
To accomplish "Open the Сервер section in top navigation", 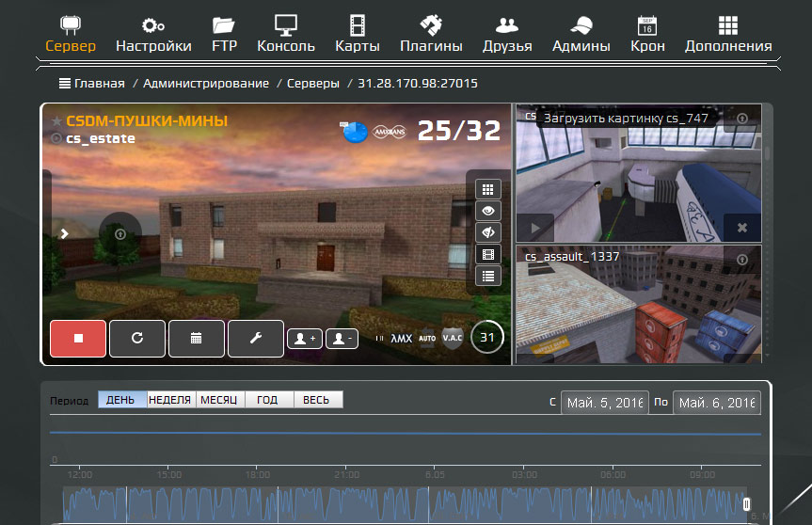I will pyautogui.click(x=71, y=34).
